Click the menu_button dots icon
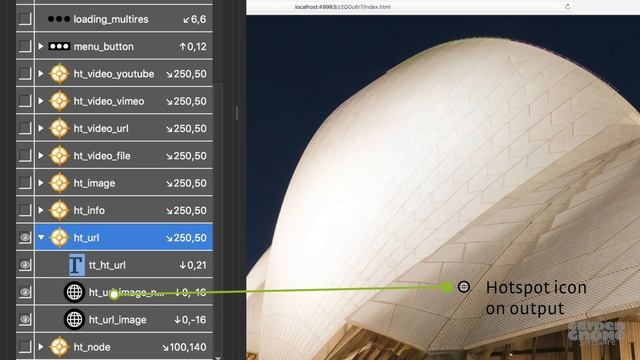Image resolution: width=640 pixels, height=360 pixels. [59, 46]
